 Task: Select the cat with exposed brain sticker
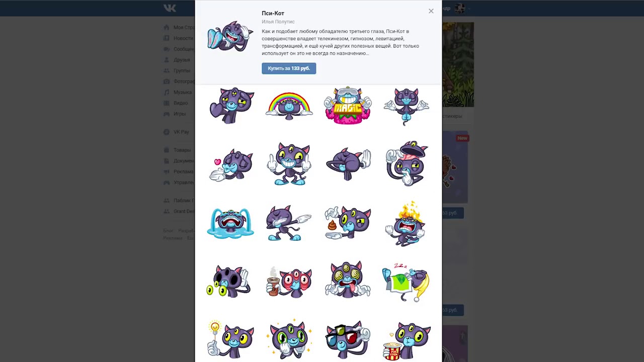[406, 164]
